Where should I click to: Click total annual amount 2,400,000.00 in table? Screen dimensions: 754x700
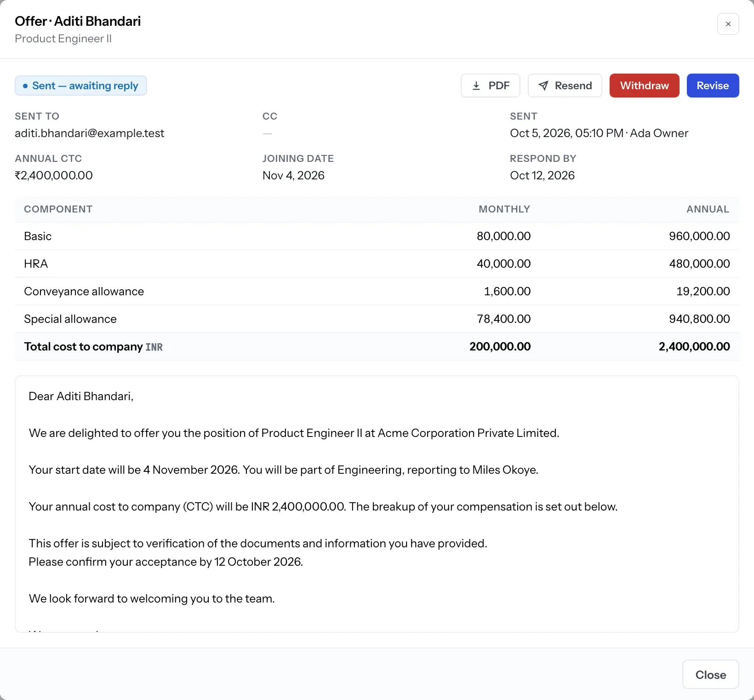(x=694, y=347)
